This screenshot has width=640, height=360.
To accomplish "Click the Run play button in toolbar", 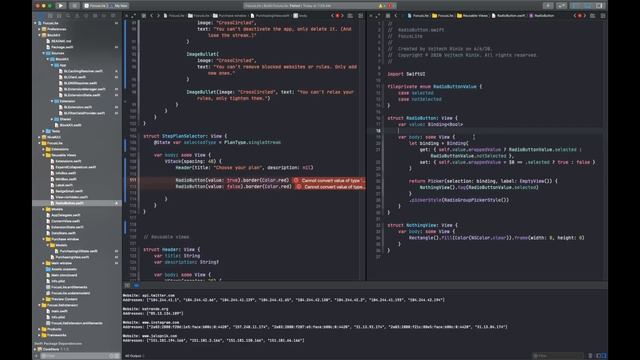I will click(x=60, y=6).
